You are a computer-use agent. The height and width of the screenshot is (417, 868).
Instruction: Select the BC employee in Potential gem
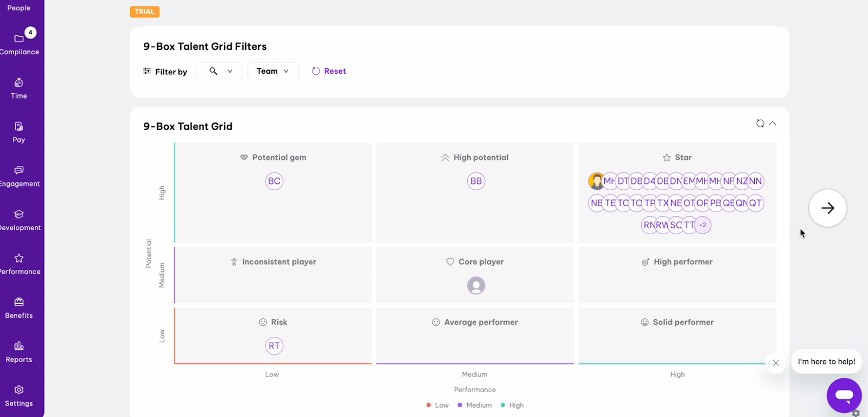[274, 181]
